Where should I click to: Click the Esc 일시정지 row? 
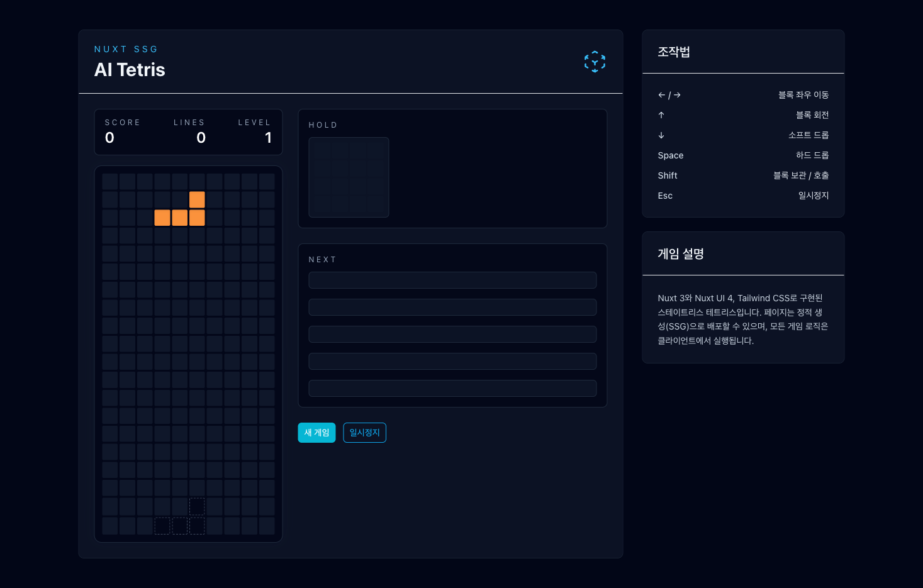742,196
